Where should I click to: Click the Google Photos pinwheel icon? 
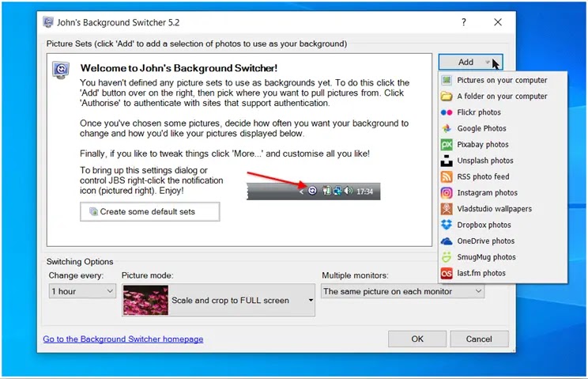tap(447, 128)
